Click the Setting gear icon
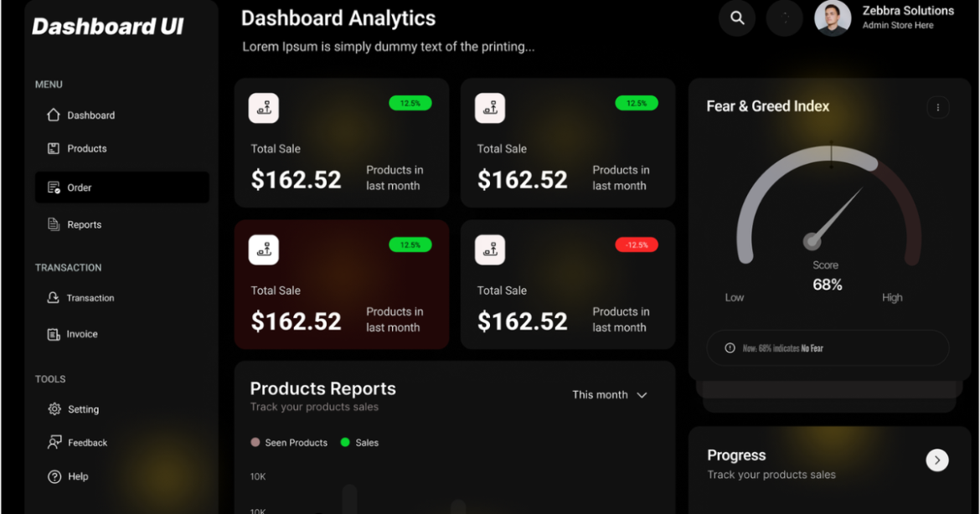Image resolution: width=980 pixels, height=514 pixels. click(x=54, y=409)
